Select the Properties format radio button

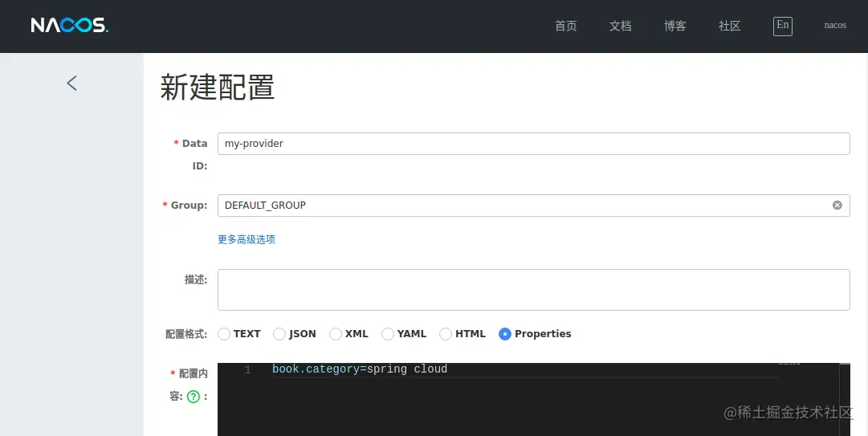(505, 334)
